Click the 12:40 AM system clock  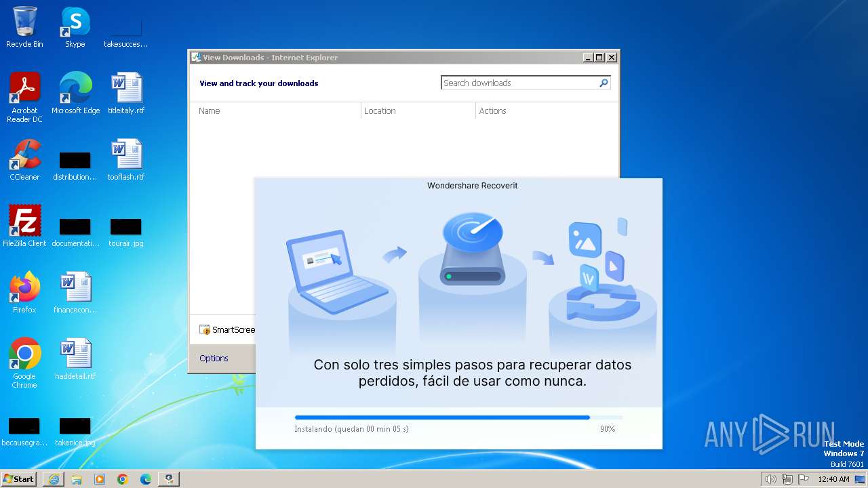click(x=833, y=479)
